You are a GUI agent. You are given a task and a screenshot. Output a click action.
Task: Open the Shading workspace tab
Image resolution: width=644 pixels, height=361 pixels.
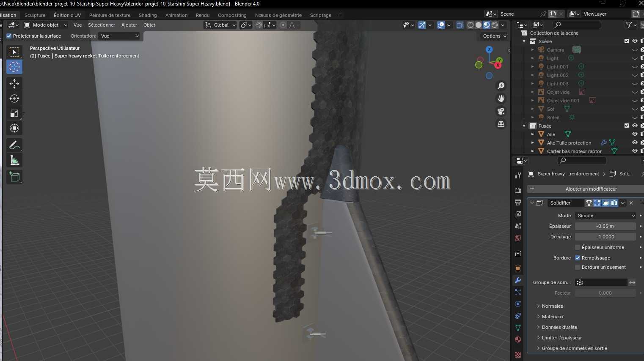148,15
